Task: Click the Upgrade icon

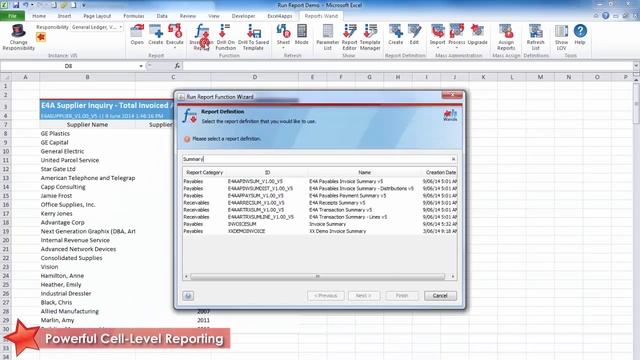Action: coord(478,34)
